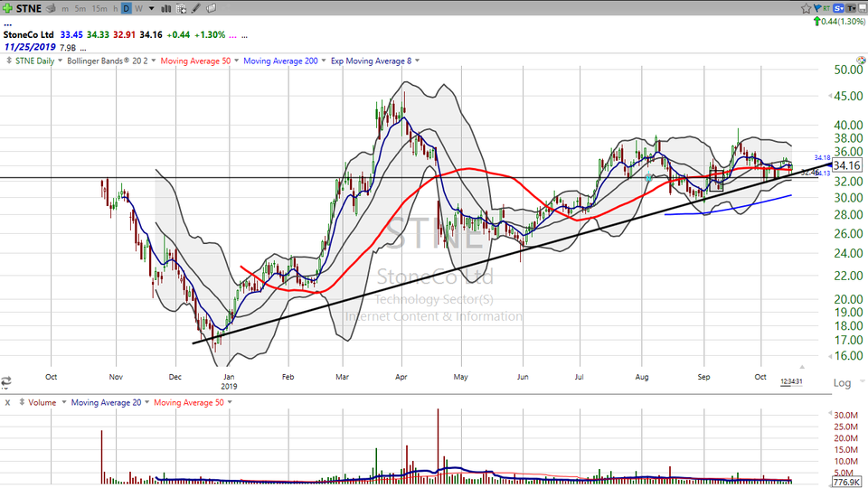Toggle Log scale on price axis

[842, 383]
